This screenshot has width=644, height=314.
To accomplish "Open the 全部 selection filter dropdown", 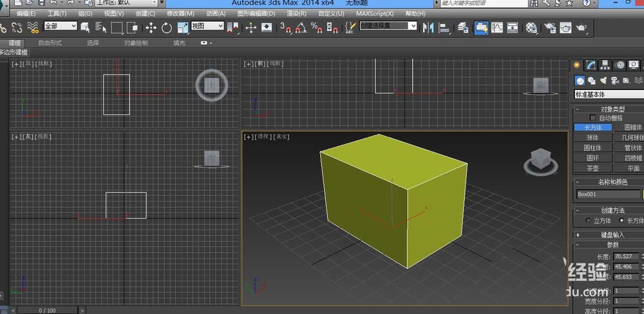I will 60,26.
